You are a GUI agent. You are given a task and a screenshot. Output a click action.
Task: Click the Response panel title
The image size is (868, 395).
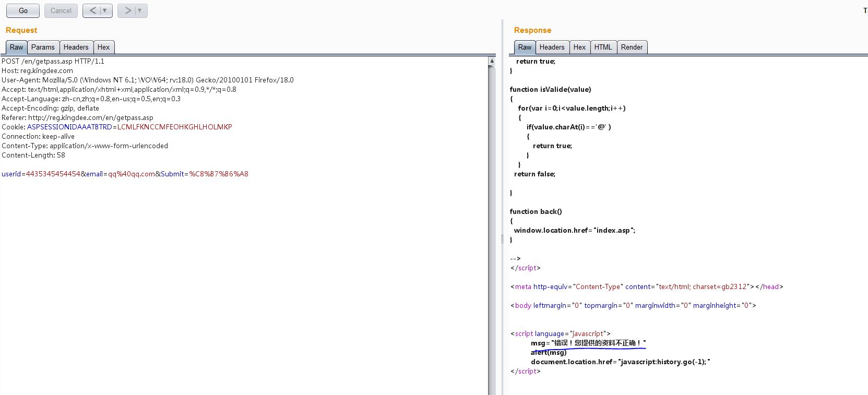coord(532,30)
